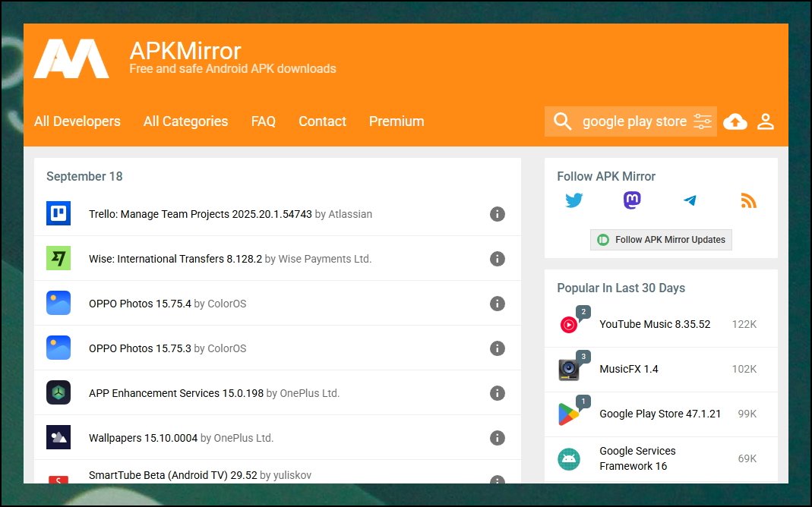
Task: Click the APKMirror logo icon
Action: point(71,58)
